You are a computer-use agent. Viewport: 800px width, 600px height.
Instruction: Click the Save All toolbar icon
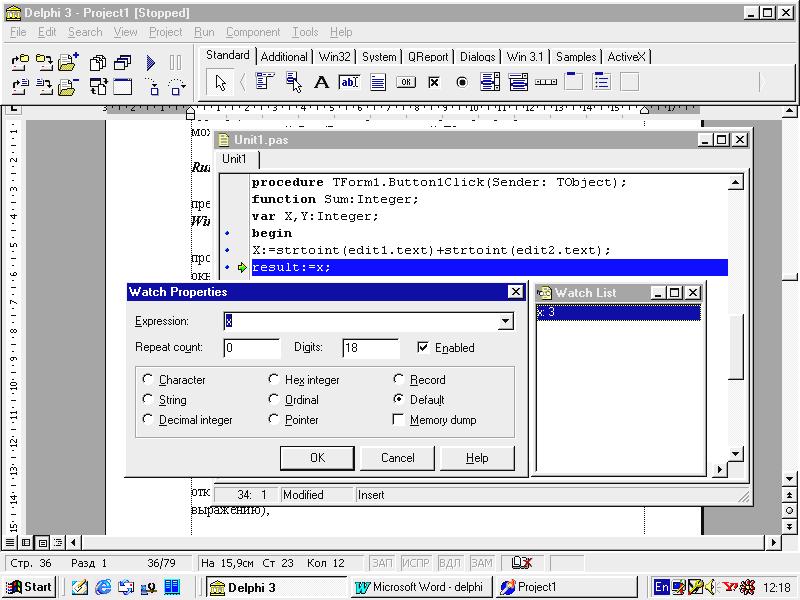point(44,62)
